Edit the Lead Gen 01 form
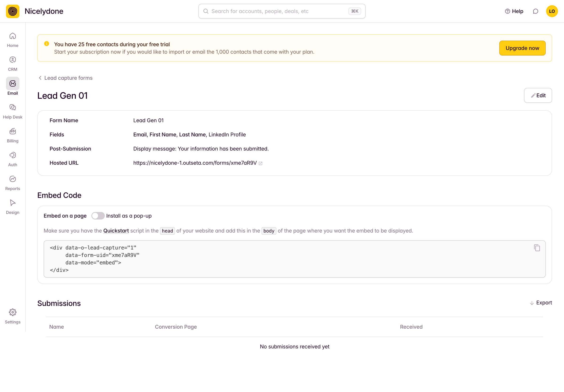The image size is (564, 392). [538, 96]
